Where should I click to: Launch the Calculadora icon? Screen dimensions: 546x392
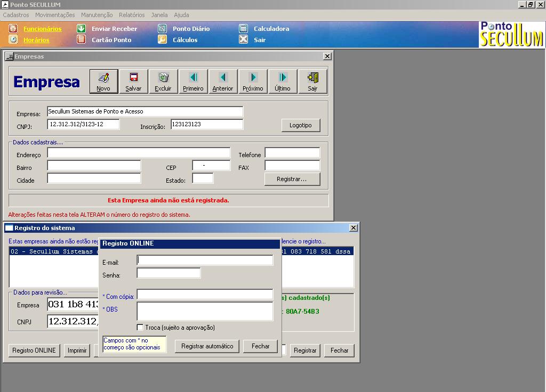243,29
